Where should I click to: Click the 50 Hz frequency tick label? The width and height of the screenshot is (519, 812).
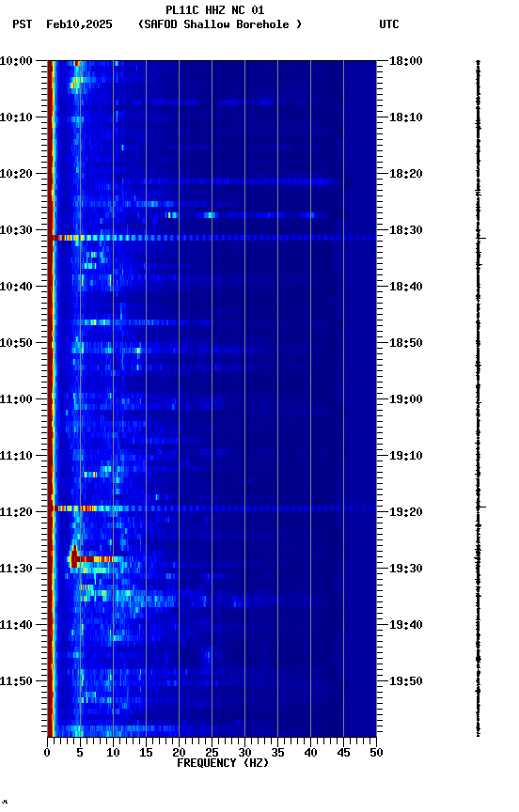click(x=376, y=753)
